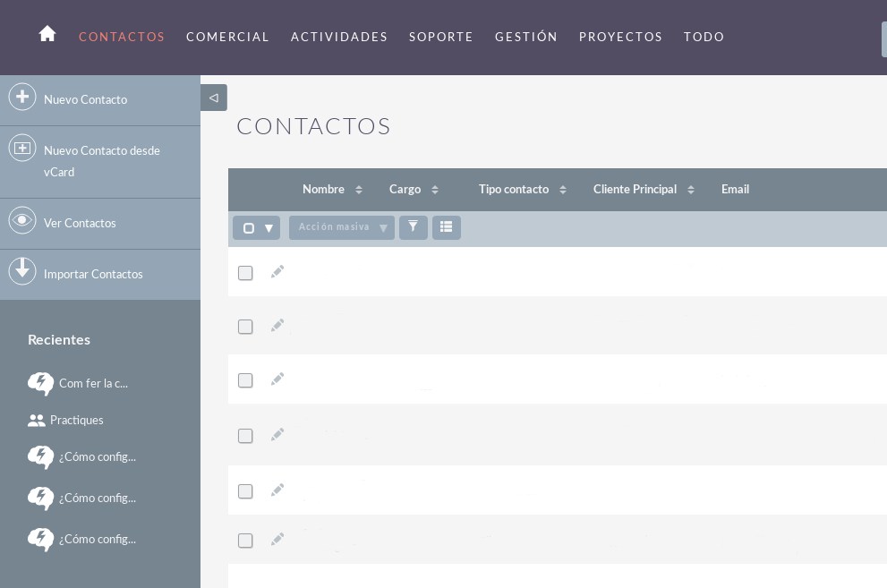Click the brain icon beside 'Com fer la c...'
The height and width of the screenshot is (588, 887).
pyautogui.click(x=41, y=384)
